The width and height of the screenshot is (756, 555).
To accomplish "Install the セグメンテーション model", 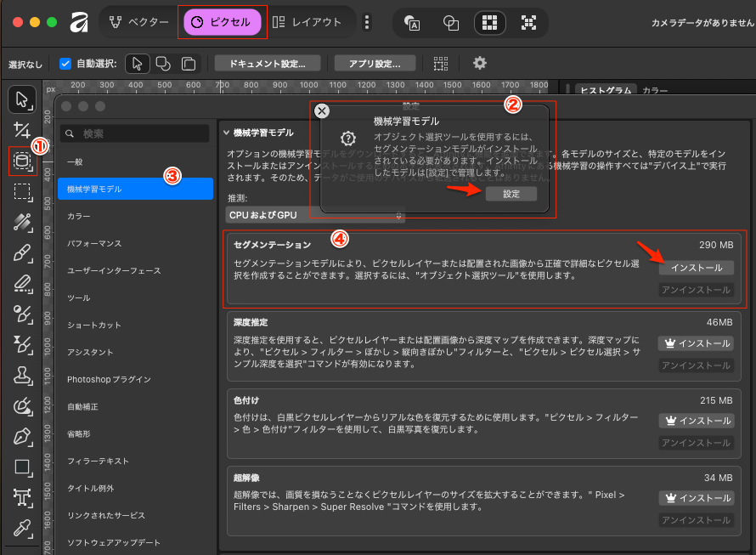I will [x=696, y=268].
